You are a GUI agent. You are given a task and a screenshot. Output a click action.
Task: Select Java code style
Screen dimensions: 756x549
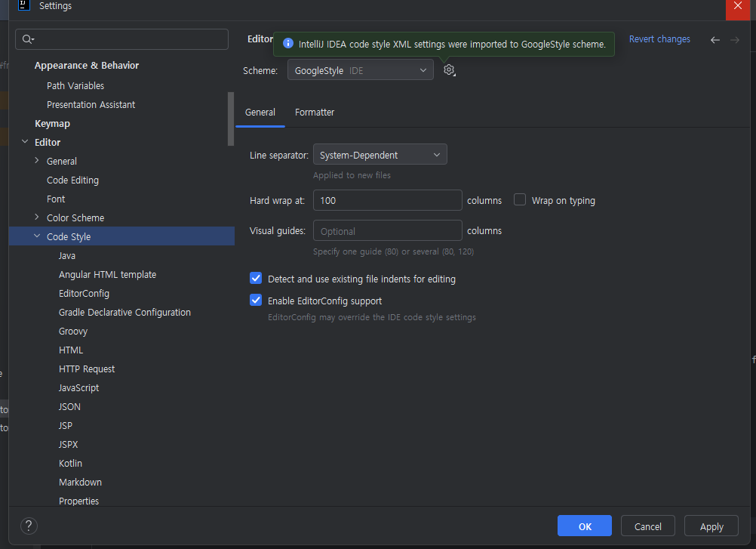(x=67, y=256)
